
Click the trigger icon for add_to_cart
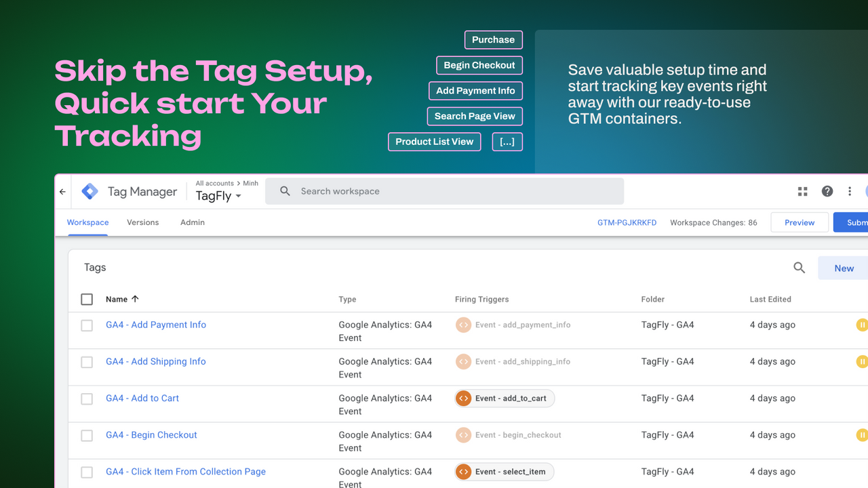[x=464, y=398]
